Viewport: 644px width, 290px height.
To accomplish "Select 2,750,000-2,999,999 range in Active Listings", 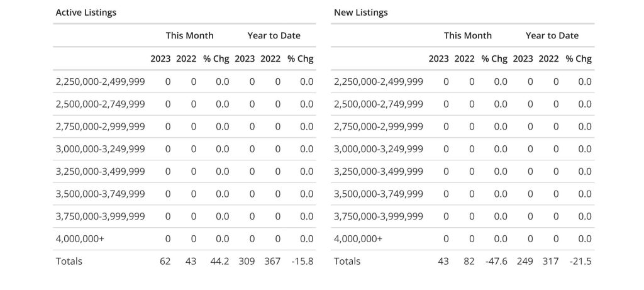I will pyautogui.click(x=100, y=126).
